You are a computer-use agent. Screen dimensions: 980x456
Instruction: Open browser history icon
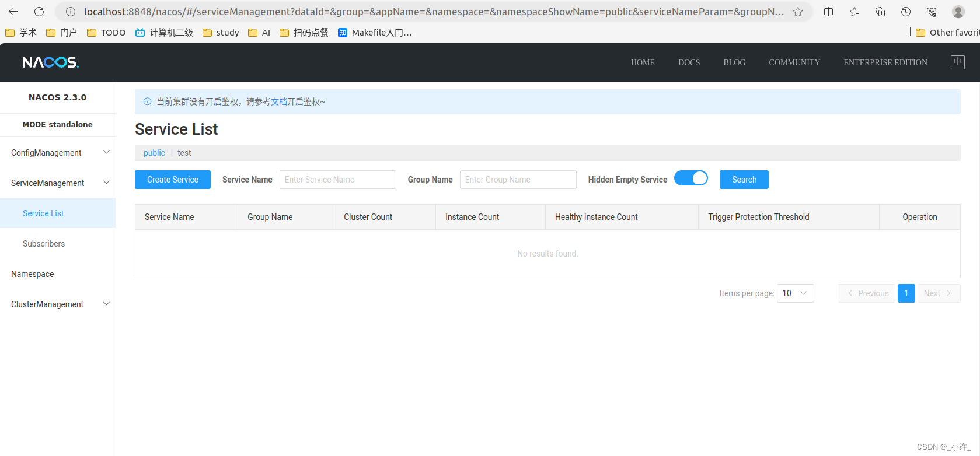point(906,12)
